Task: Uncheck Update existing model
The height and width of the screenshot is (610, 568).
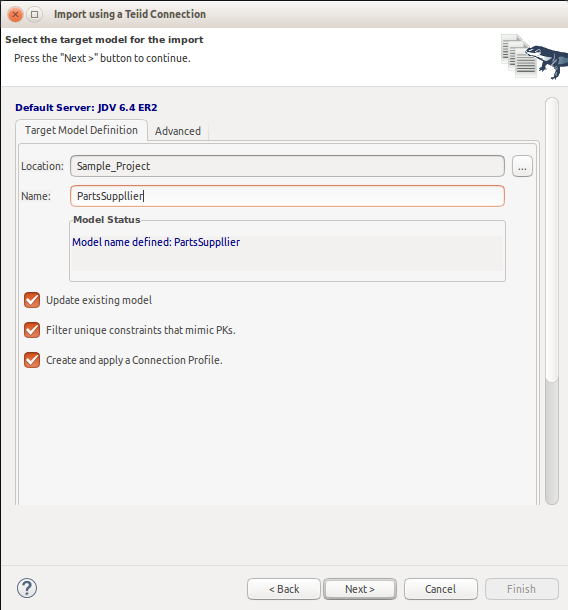Action: (32, 300)
